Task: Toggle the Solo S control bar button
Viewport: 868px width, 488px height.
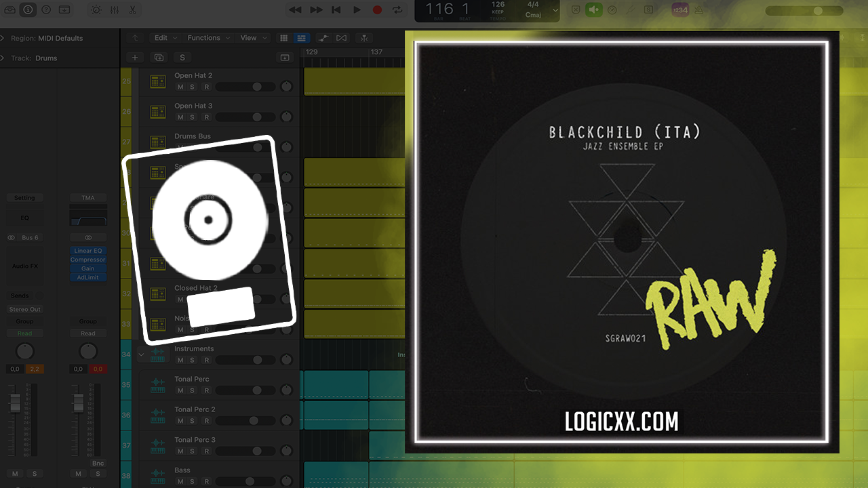Action: [649, 9]
